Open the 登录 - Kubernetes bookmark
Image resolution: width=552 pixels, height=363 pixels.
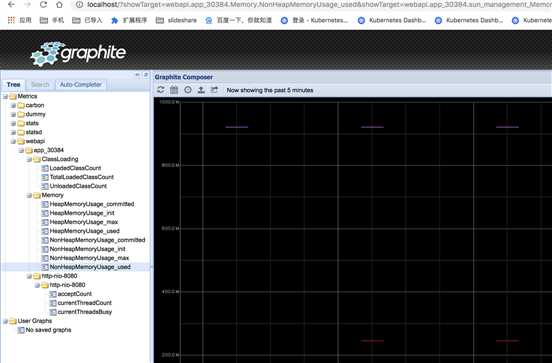click(314, 20)
